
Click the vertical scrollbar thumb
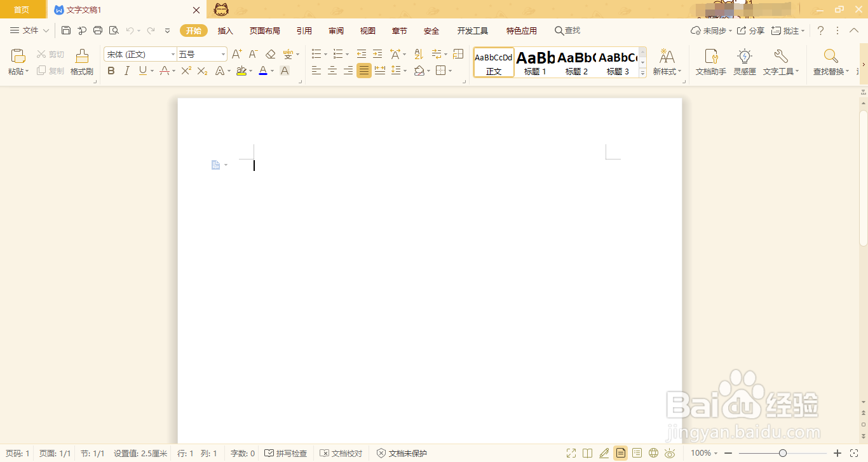[864, 178]
